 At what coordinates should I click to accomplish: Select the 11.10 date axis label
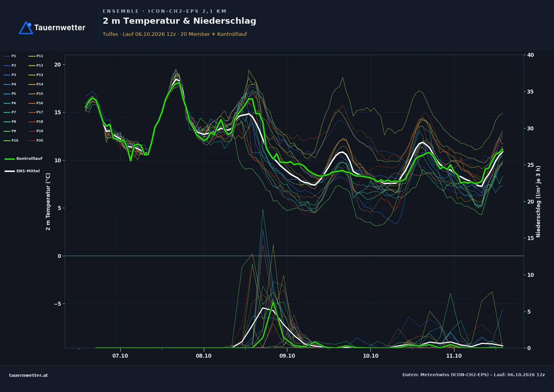454,356
